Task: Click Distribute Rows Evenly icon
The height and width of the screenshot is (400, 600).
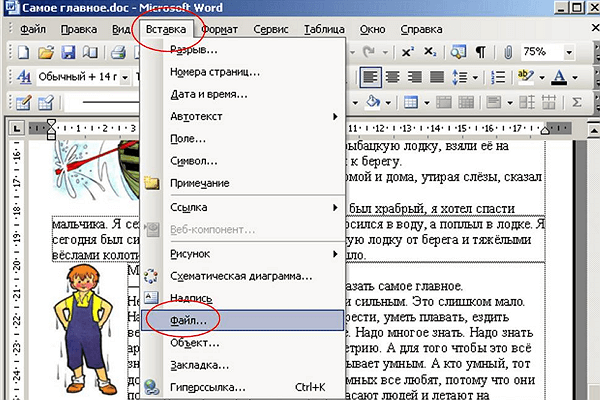Action: coord(527,102)
